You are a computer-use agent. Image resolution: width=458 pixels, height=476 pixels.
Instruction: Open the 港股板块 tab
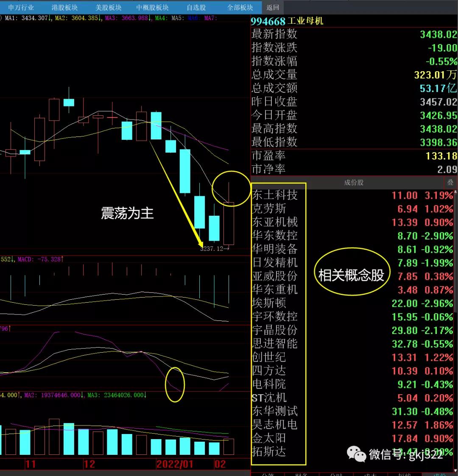64,7
